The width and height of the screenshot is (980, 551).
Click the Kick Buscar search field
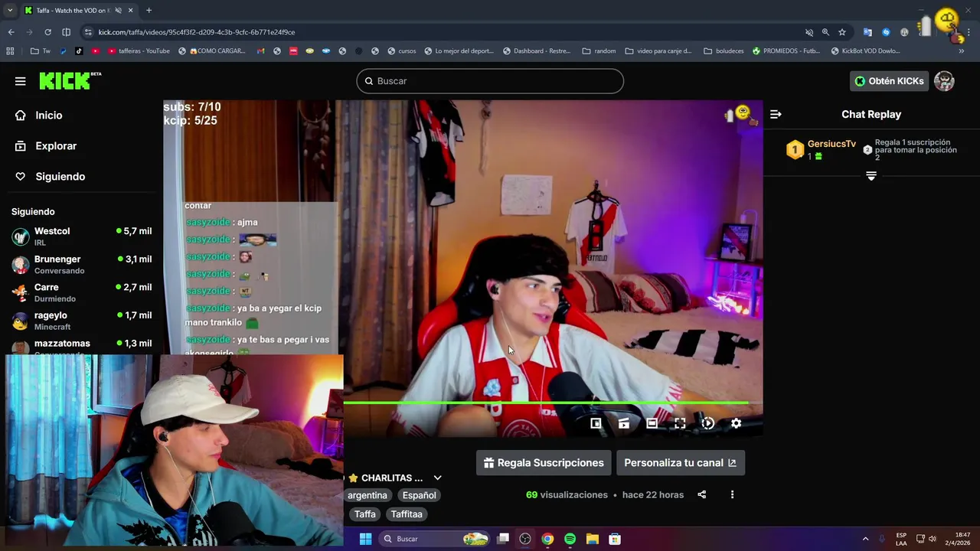[x=490, y=81]
